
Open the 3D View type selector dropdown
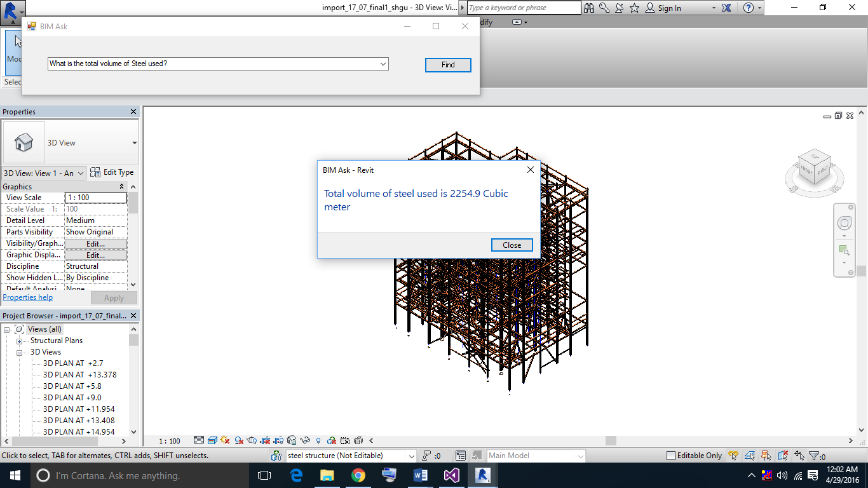point(134,143)
